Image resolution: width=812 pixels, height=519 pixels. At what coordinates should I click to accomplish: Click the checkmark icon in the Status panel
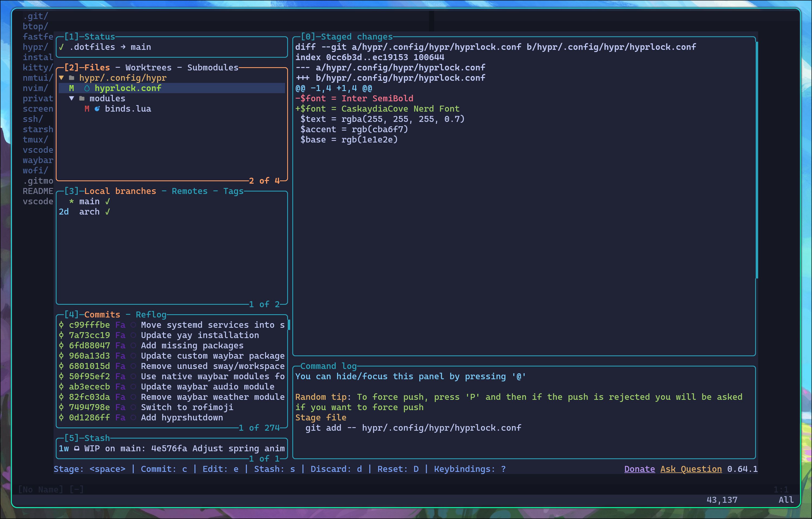[61, 47]
